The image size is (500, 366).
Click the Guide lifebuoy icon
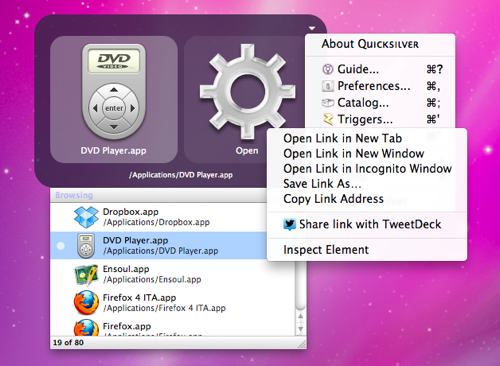[328, 69]
